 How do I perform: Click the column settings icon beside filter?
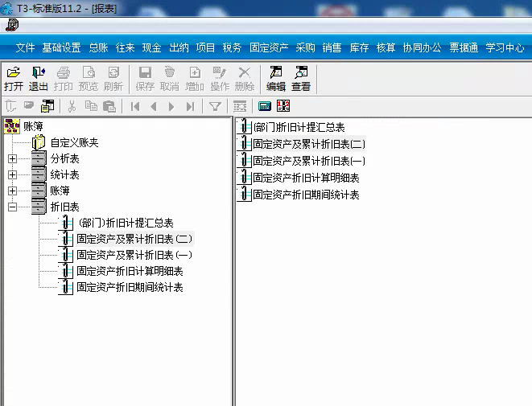[240, 107]
